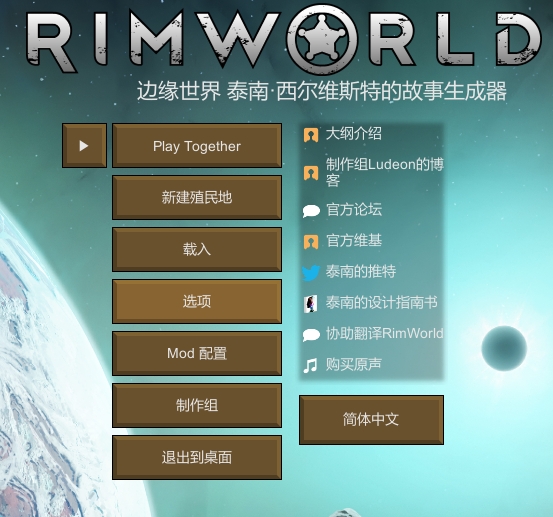This screenshot has width=553, height=517.
Task: Open the 选项 options menu
Action: pos(197,301)
